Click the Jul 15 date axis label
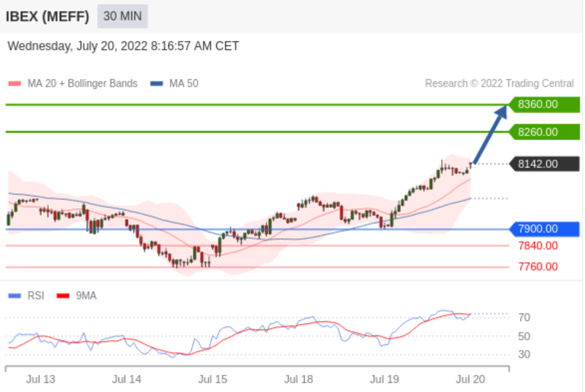This screenshot has height=392, width=585. tap(213, 379)
